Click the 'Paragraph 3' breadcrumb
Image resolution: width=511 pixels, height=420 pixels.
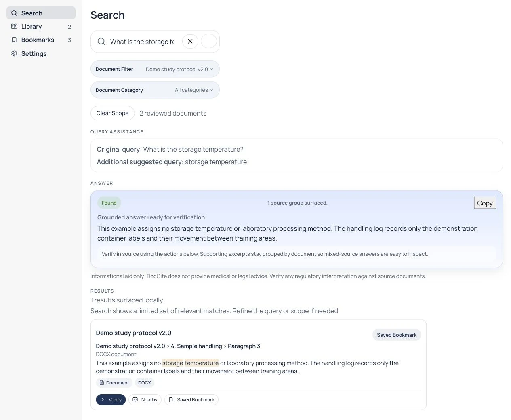(244, 346)
